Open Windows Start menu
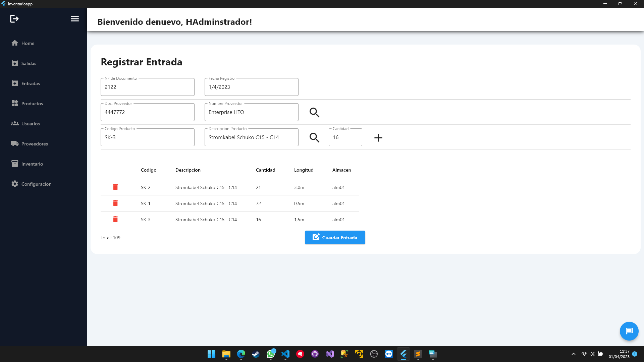 [211, 354]
